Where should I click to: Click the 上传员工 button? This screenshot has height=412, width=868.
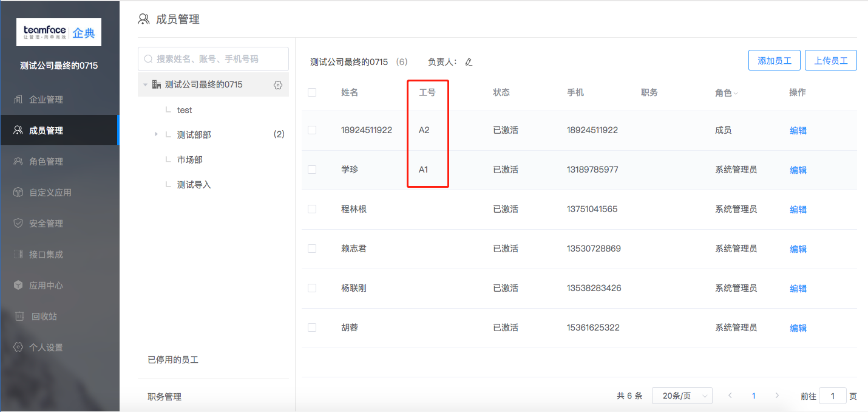pyautogui.click(x=830, y=61)
